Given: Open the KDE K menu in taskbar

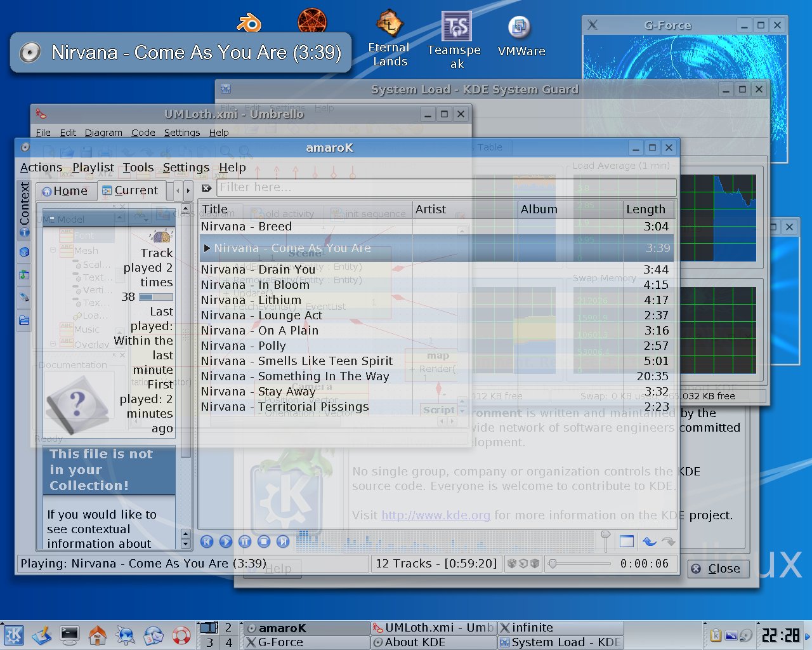Looking at the screenshot, I should click(14, 635).
